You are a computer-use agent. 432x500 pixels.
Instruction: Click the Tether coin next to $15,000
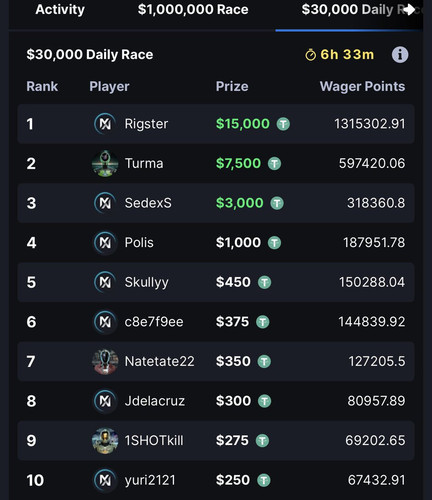tap(283, 124)
